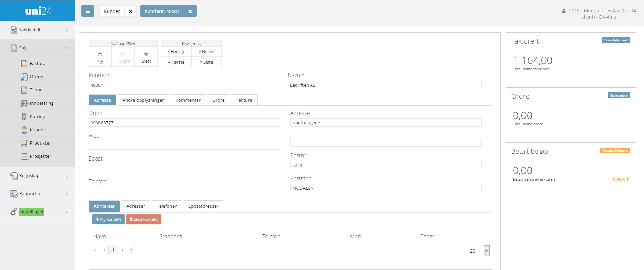The width and height of the screenshot is (644, 270).
Task: Open the Ordrer sidebar item
Action: click(x=37, y=77)
